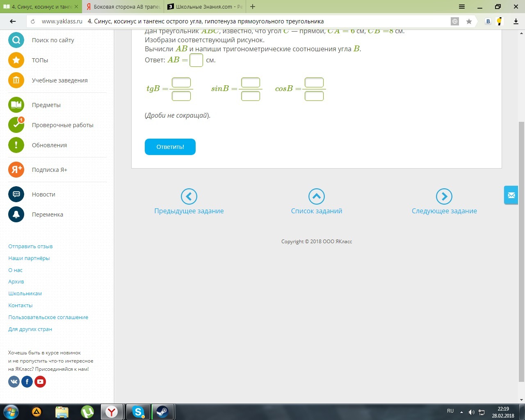Visit the Facebook social page icon
Screen dimensions: 525x420
pyautogui.click(x=27, y=382)
